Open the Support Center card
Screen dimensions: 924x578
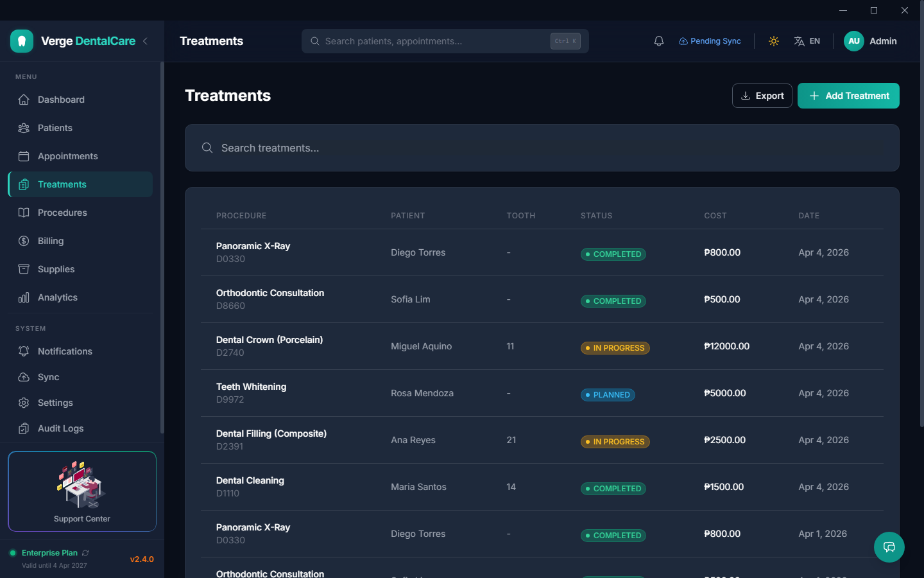(x=82, y=491)
